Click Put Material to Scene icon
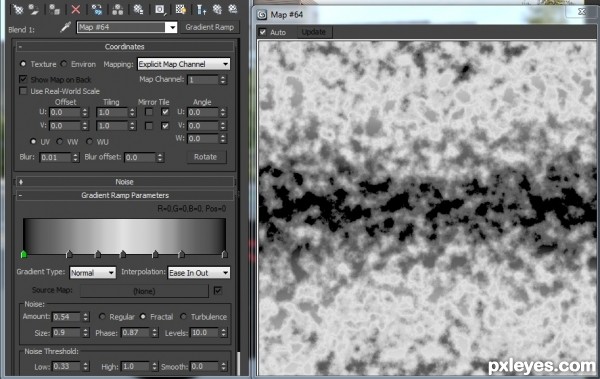The height and width of the screenshot is (379, 600). click(34, 9)
